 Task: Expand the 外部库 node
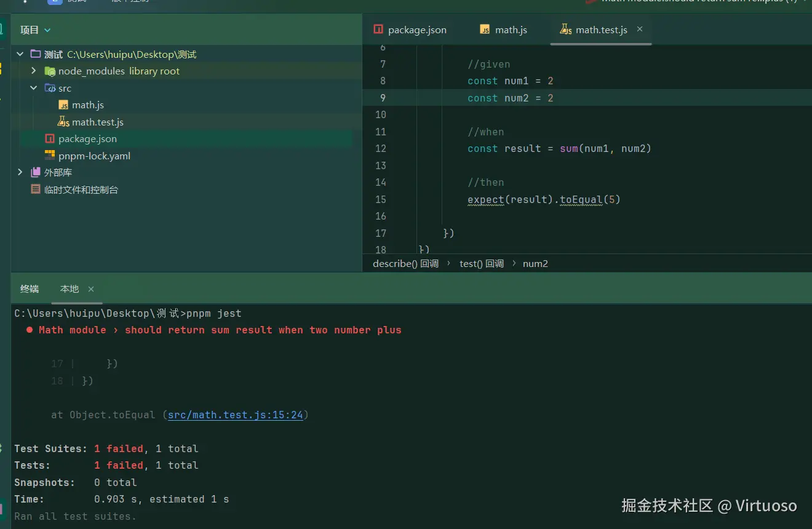coord(20,173)
